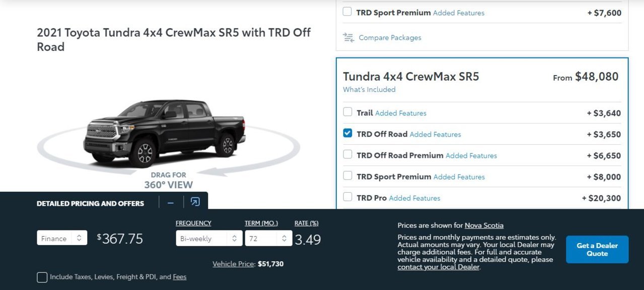644x290 pixels.
Task: Expand pricing panel with arrow icon
Action: 195,202
